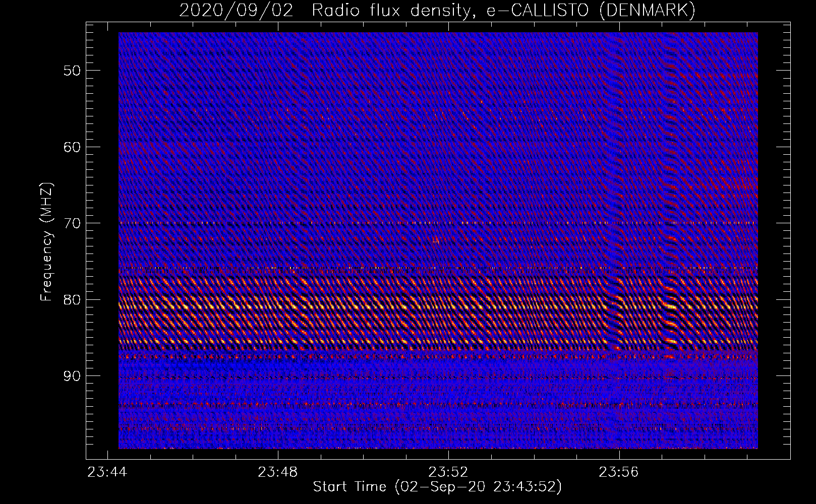The width and height of the screenshot is (816, 504).
Task: Click the 23:52 time tick label
Action: click(448, 472)
